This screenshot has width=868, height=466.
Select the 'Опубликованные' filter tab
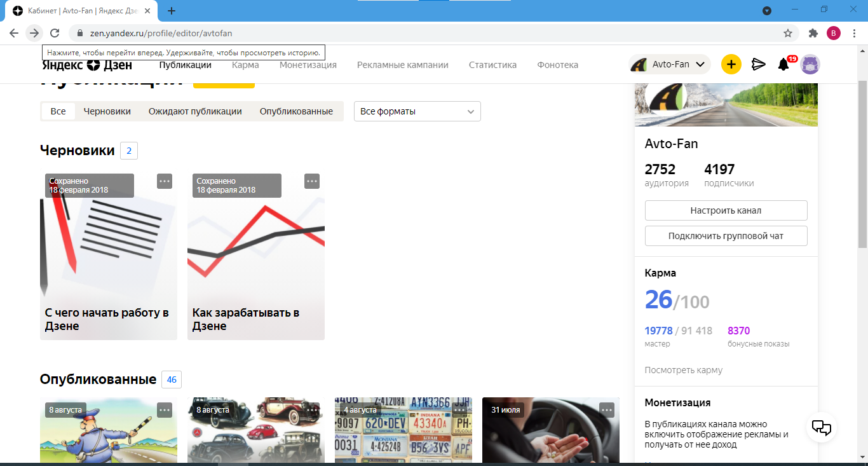296,111
